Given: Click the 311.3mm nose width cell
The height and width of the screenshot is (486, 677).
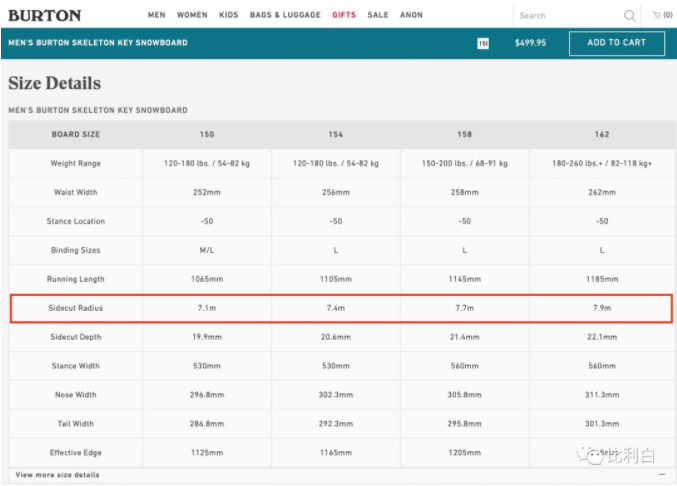Looking at the screenshot, I should [x=602, y=394].
